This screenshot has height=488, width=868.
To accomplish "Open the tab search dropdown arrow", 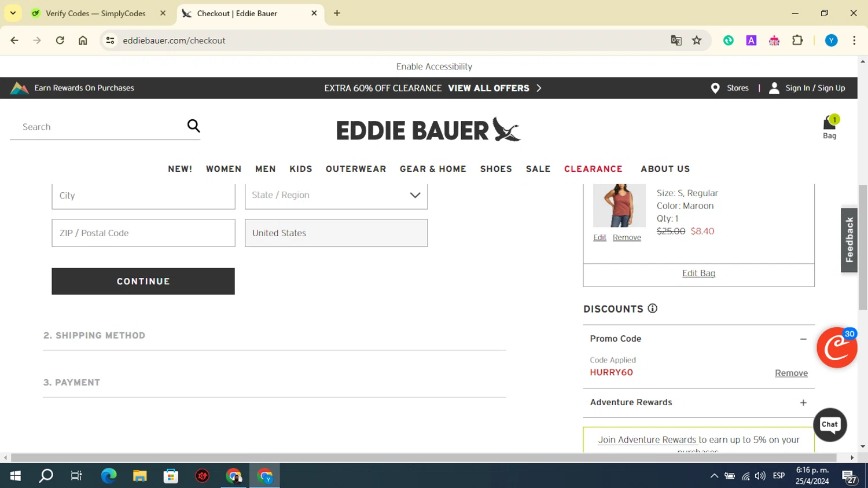I will pyautogui.click(x=13, y=13).
